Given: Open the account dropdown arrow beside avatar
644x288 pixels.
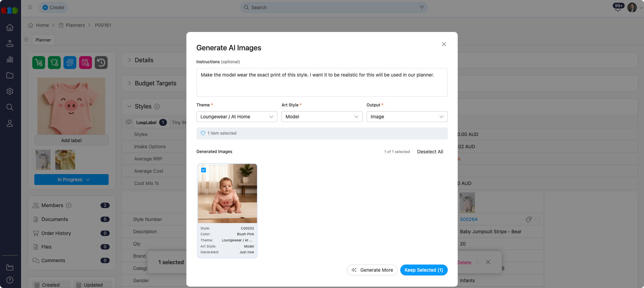Looking at the screenshot, I should [641, 7].
